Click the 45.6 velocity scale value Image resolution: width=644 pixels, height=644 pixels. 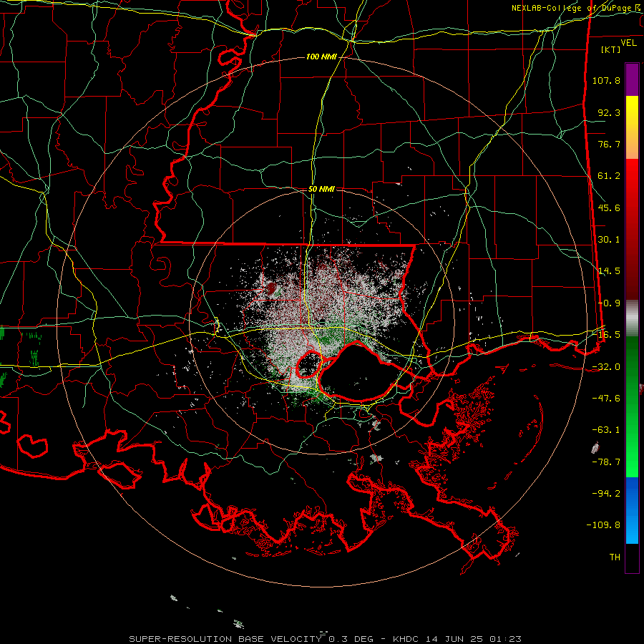click(x=609, y=208)
